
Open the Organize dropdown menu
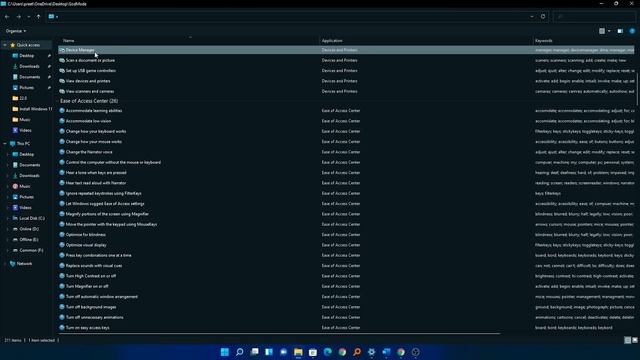coord(16,31)
